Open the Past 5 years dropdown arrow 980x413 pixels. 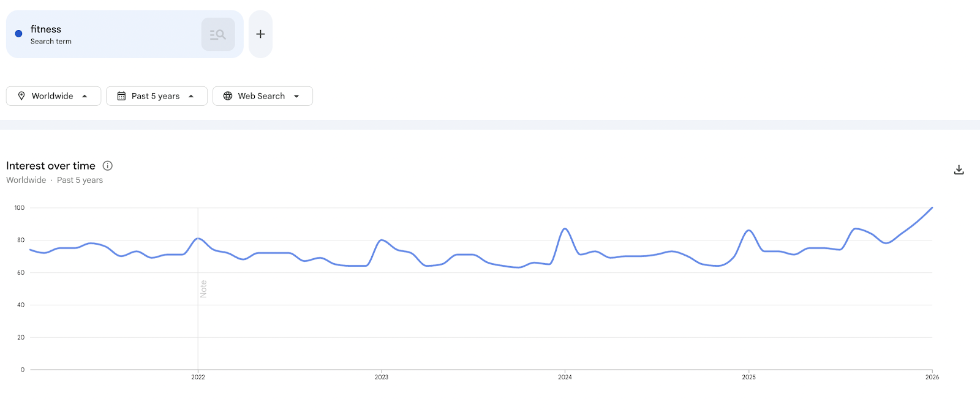pos(191,96)
